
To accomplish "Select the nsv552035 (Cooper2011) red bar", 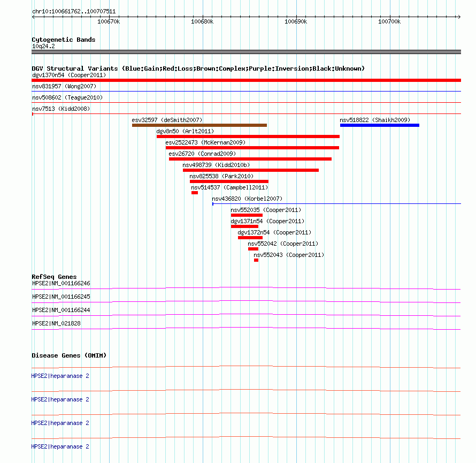I will (x=247, y=215).
